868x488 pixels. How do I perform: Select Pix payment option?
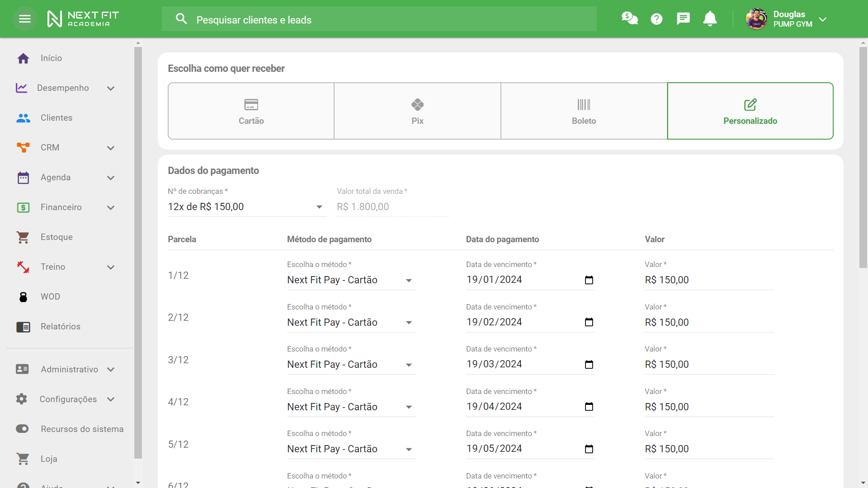[417, 111]
